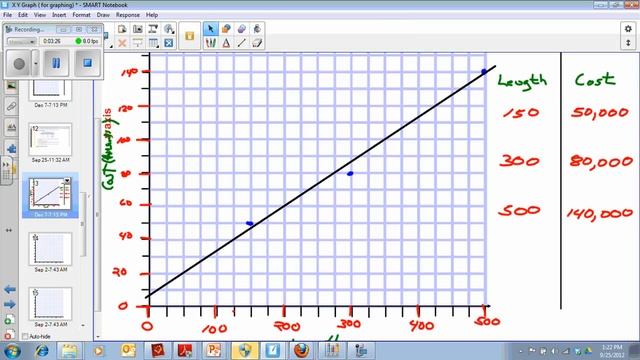Screen dimensions: 640x360
Task: Open the Format menu
Action: point(81,15)
